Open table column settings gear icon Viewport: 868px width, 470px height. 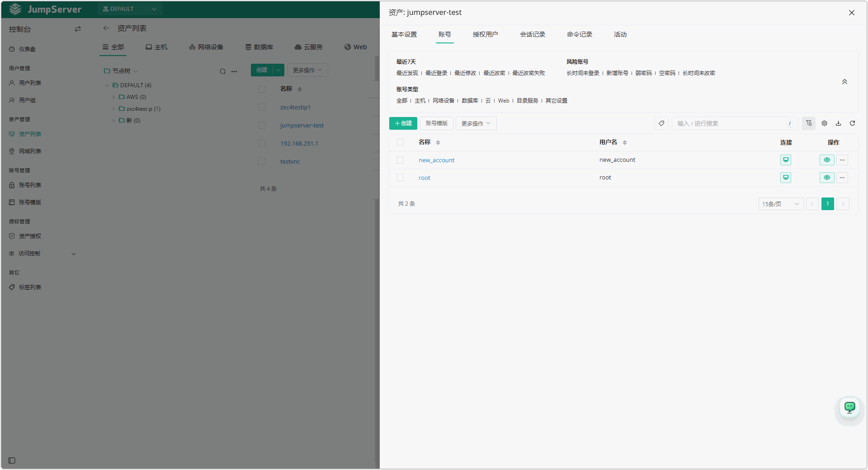click(824, 123)
